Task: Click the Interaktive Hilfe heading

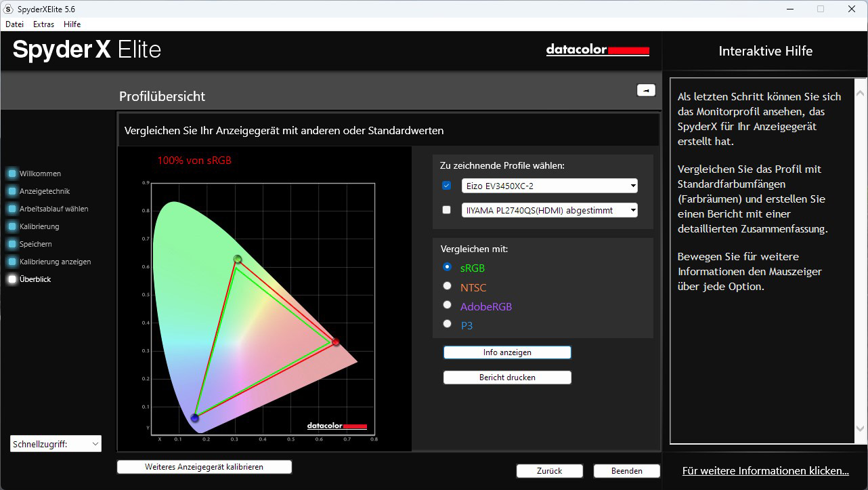Action: (x=765, y=51)
